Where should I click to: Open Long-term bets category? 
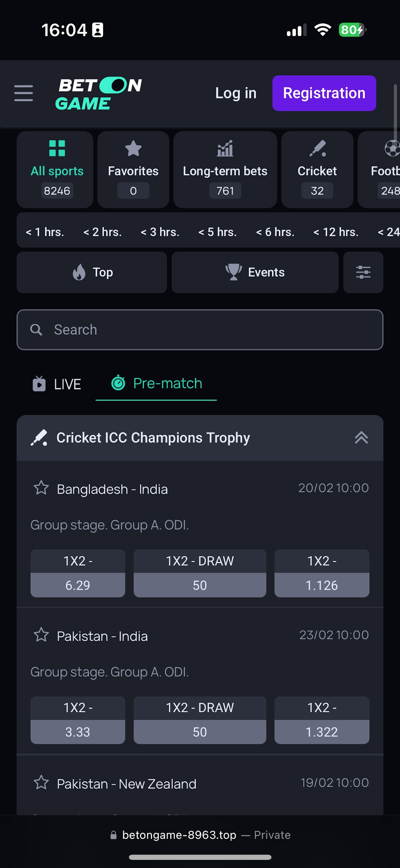pyautogui.click(x=225, y=169)
